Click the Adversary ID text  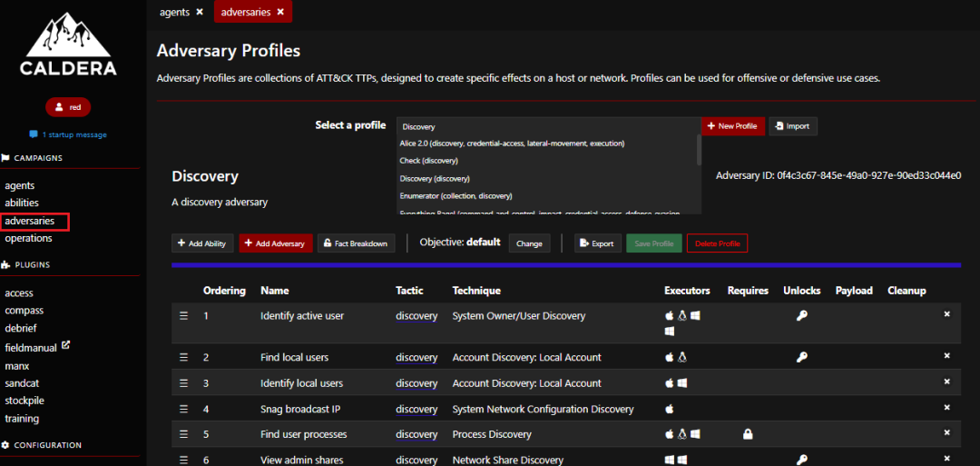click(838, 175)
